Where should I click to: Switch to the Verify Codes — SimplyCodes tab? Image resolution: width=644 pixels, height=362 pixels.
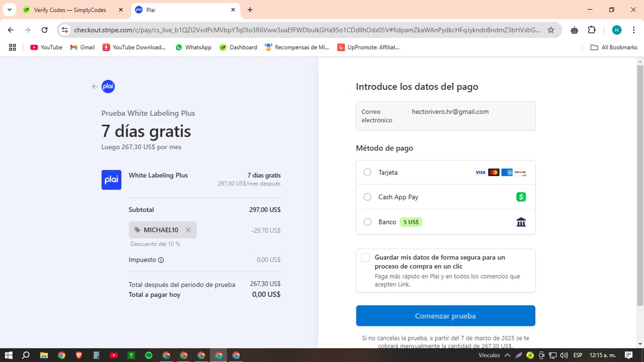70,10
